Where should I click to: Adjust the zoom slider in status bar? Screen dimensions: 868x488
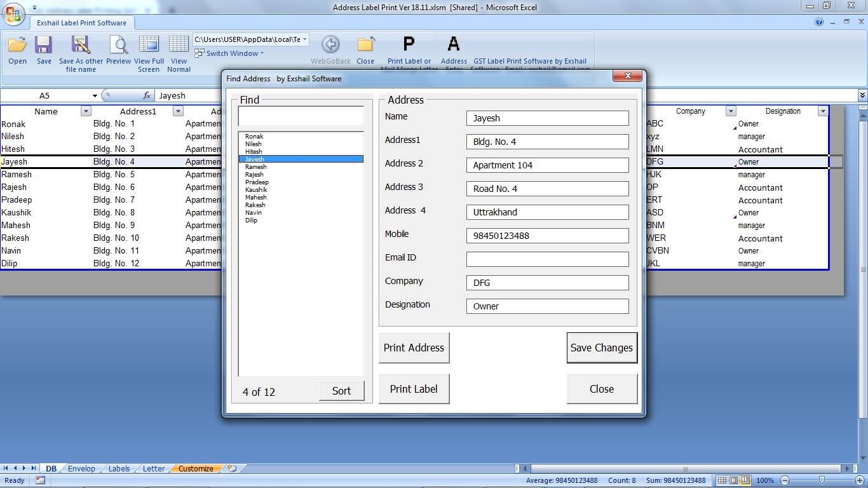[822, 480]
